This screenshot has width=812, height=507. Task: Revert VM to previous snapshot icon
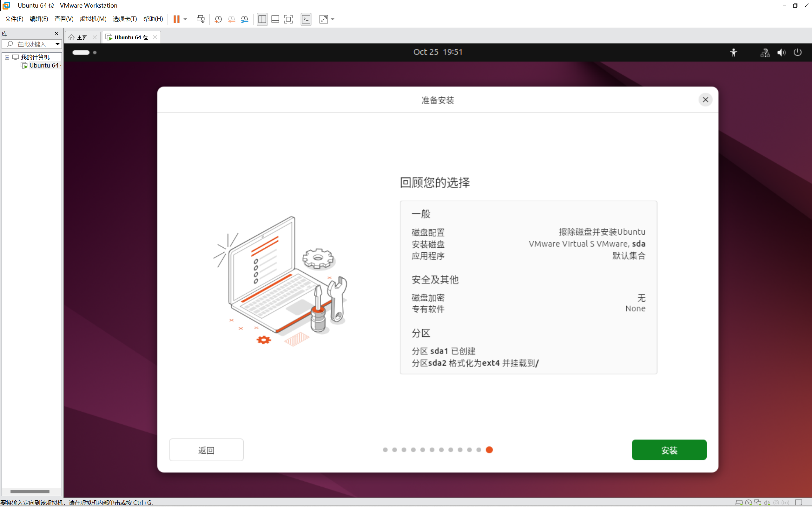(x=232, y=19)
